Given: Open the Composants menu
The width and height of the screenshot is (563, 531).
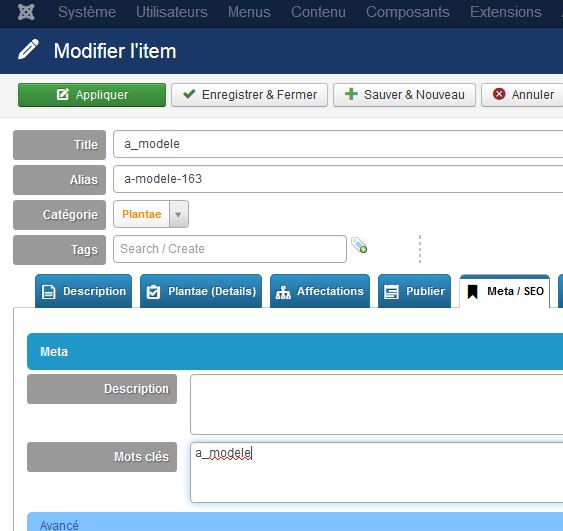Looking at the screenshot, I should pyautogui.click(x=408, y=12).
